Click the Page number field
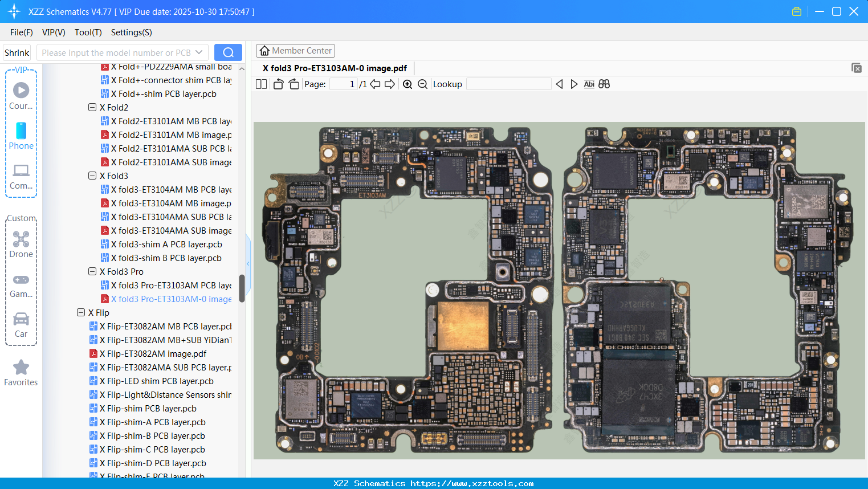This screenshot has height=489, width=868. click(344, 84)
